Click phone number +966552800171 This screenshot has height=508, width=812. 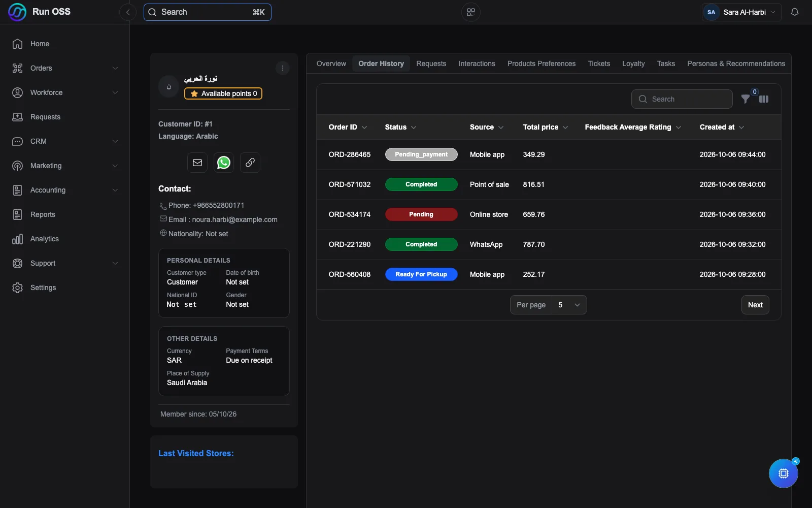pyautogui.click(x=219, y=205)
